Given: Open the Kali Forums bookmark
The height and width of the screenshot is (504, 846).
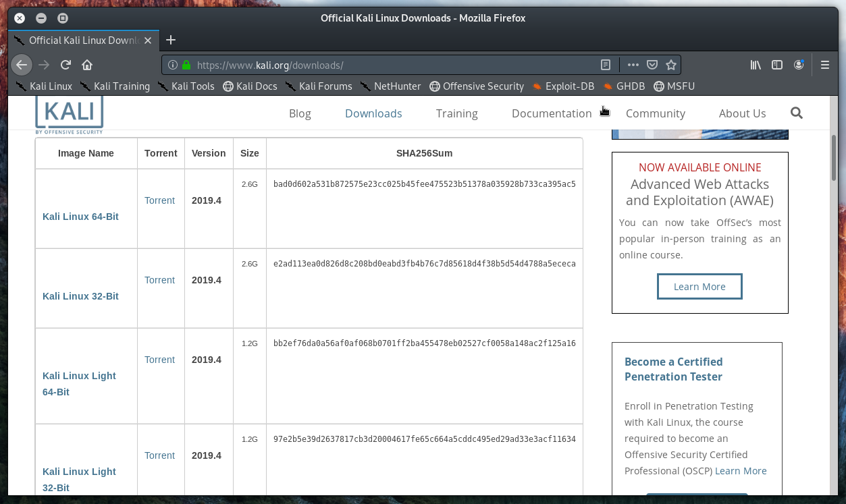Looking at the screenshot, I should click(319, 86).
